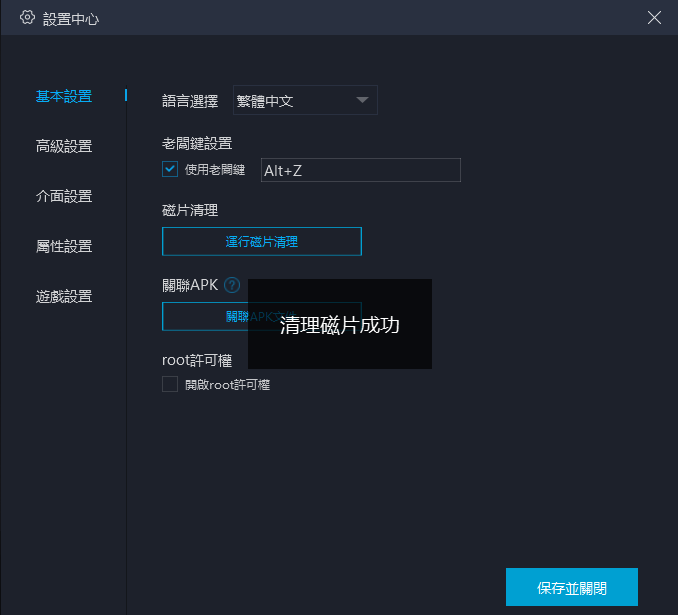Uncheck the 使用老闆鍵 checkbox
Image resolution: width=678 pixels, height=615 pixels.
point(170,169)
